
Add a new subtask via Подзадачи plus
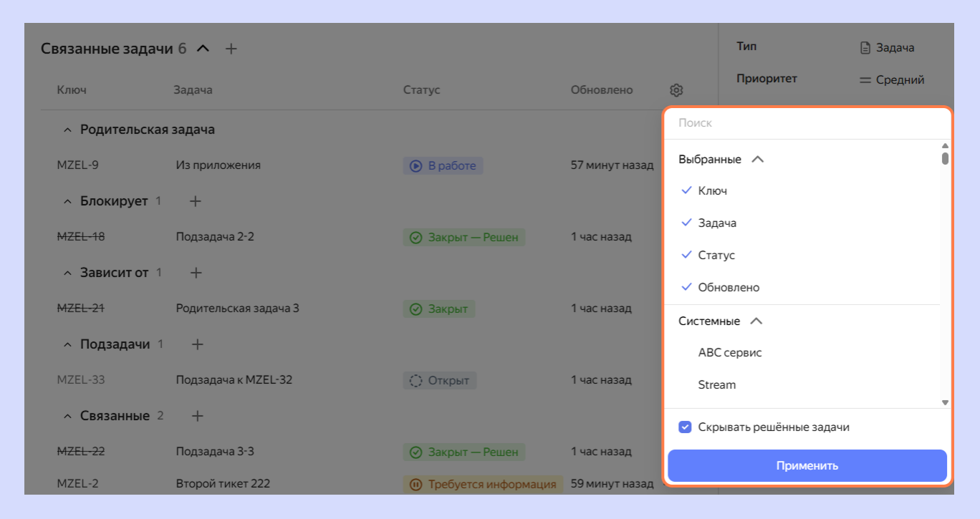click(198, 344)
